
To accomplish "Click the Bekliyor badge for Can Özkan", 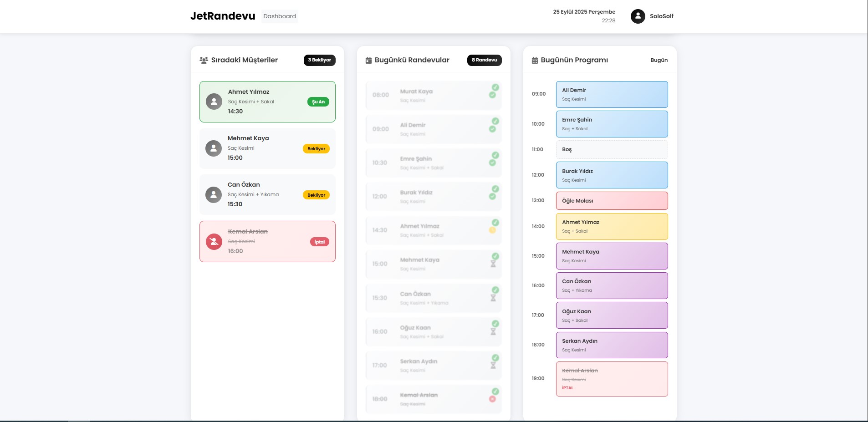I will pyautogui.click(x=316, y=195).
